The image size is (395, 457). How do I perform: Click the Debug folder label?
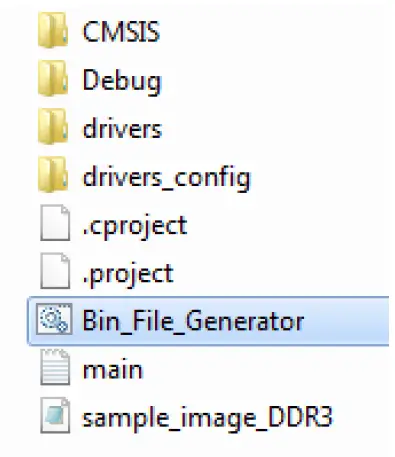tap(122, 81)
